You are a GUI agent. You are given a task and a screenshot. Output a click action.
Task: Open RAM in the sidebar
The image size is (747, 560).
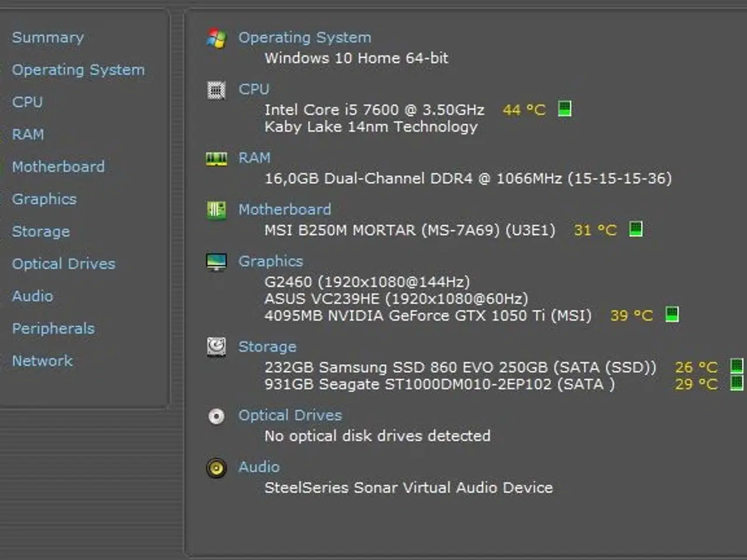pos(28,134)
